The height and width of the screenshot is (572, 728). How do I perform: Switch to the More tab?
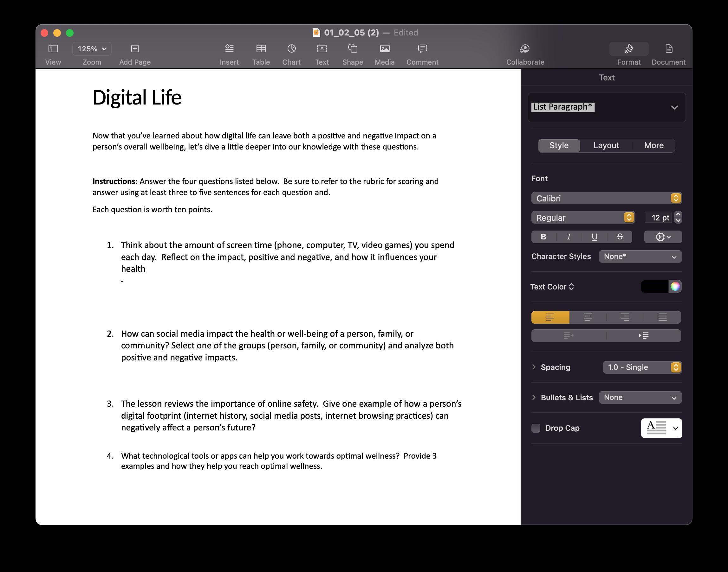coord(653,145)
